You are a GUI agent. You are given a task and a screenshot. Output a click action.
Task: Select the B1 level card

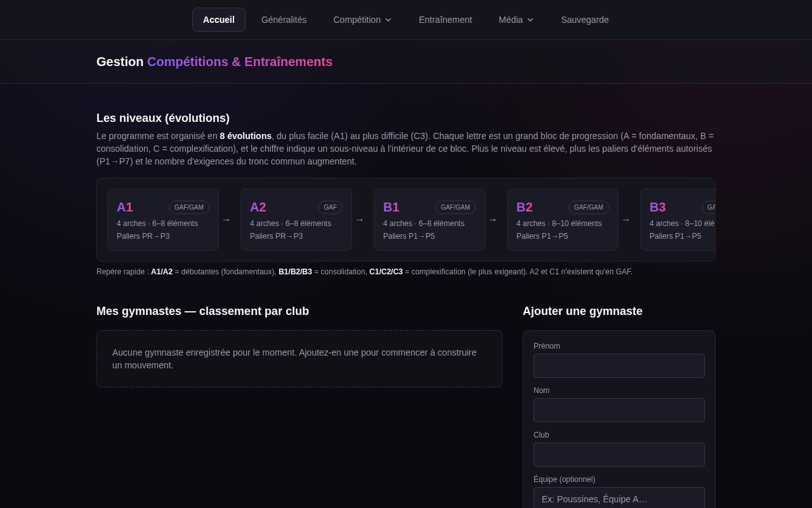429,220
